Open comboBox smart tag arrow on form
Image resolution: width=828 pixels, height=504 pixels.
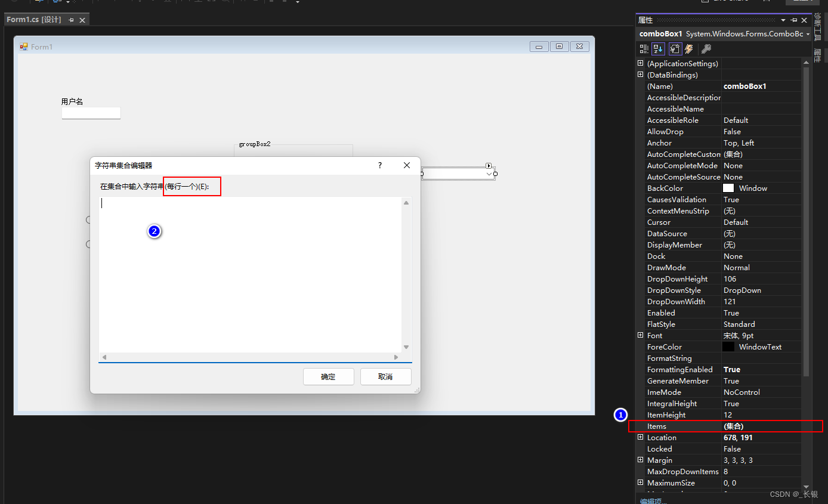[x=489, y=165]
